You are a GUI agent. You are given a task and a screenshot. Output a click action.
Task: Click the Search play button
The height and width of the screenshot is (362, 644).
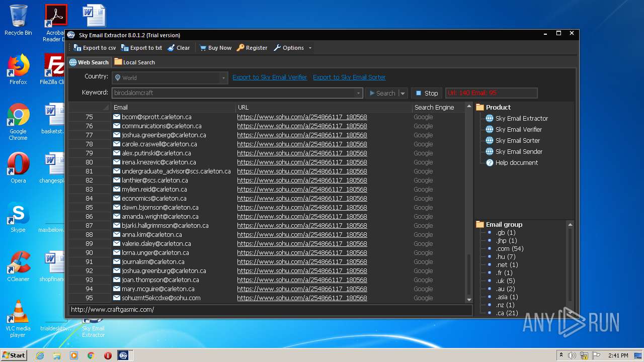(x=382, y=93)
